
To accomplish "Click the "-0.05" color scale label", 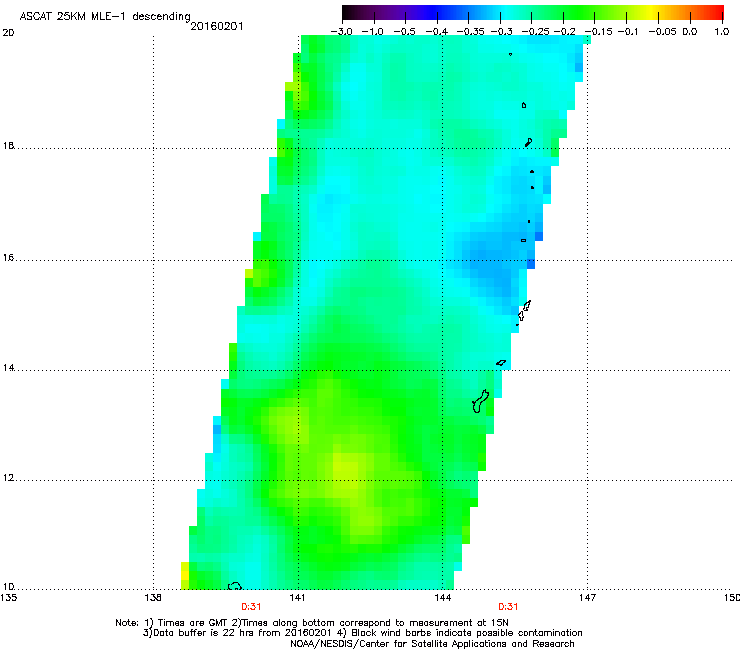I will coord(662,32).
